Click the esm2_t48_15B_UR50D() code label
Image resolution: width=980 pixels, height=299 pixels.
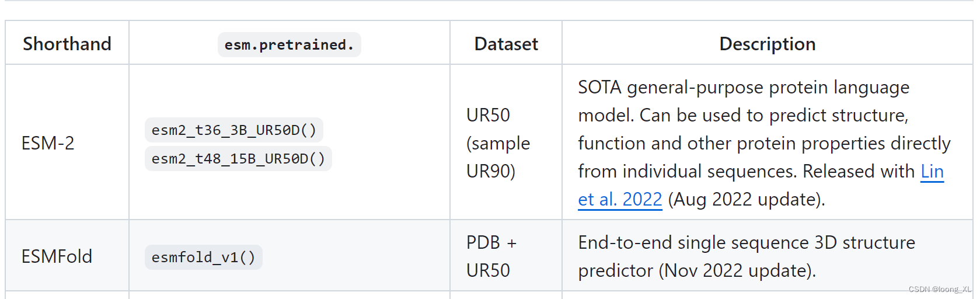(238, 159)
